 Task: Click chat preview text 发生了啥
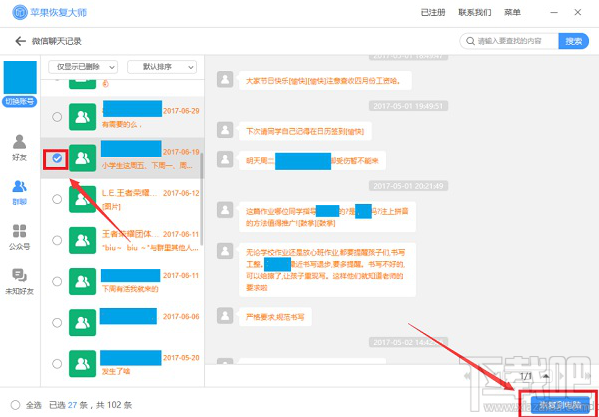pyautogui.click(x=115, y=371)
